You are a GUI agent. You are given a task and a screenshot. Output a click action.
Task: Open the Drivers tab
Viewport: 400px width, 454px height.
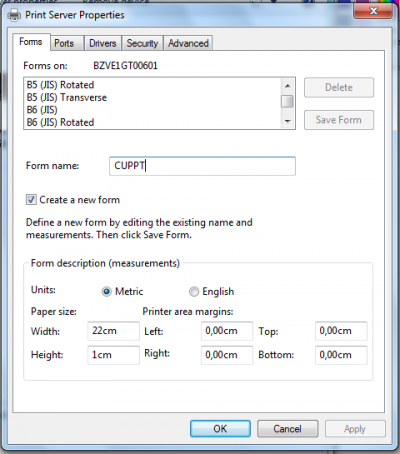tap(103, 43)
